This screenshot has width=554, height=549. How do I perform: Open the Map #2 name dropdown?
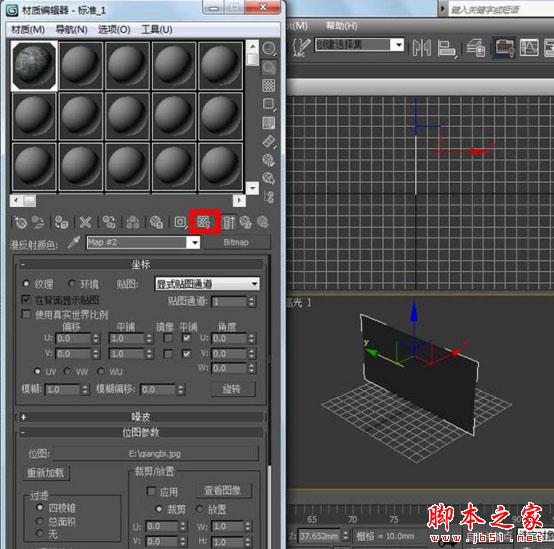tap(194, 242)
